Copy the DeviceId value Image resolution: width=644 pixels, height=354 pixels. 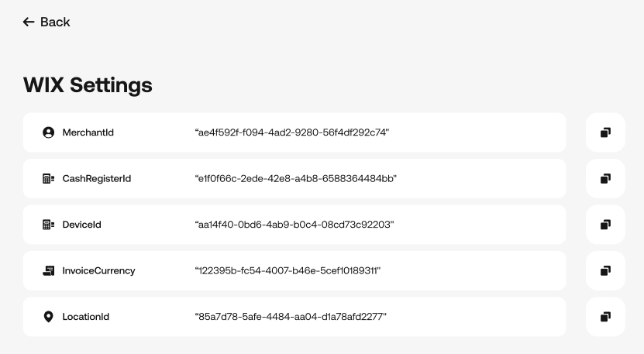(x=605, y=225)
